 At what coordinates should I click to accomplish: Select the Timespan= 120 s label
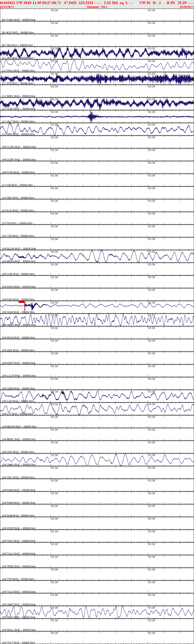(x=97, y=7)
